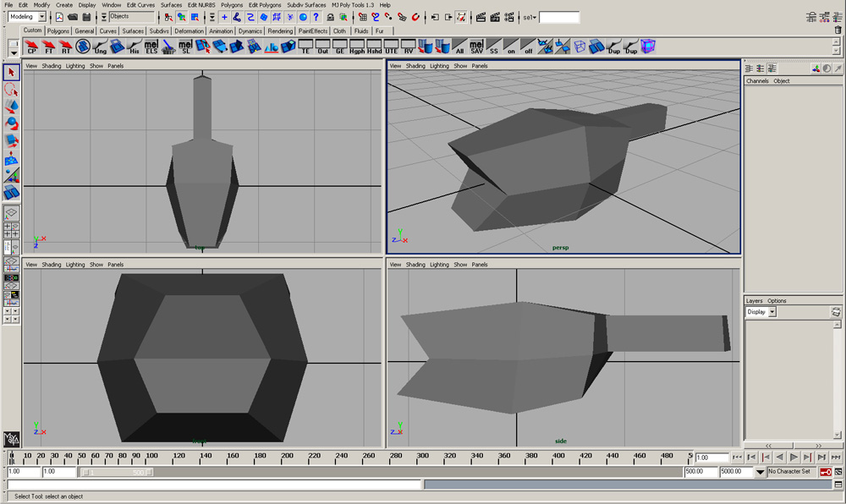Select the arrow Select Tool in toolbox

click(11, 72)
